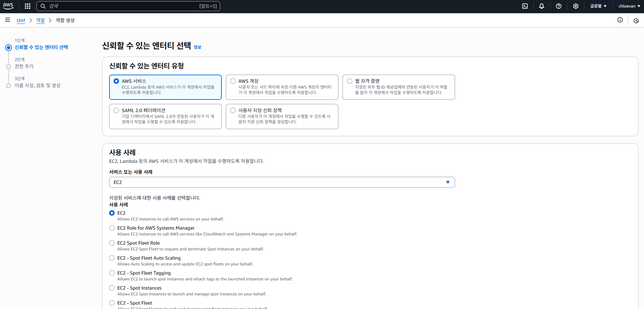Open the chloevan account menu

tap(629, 6)
